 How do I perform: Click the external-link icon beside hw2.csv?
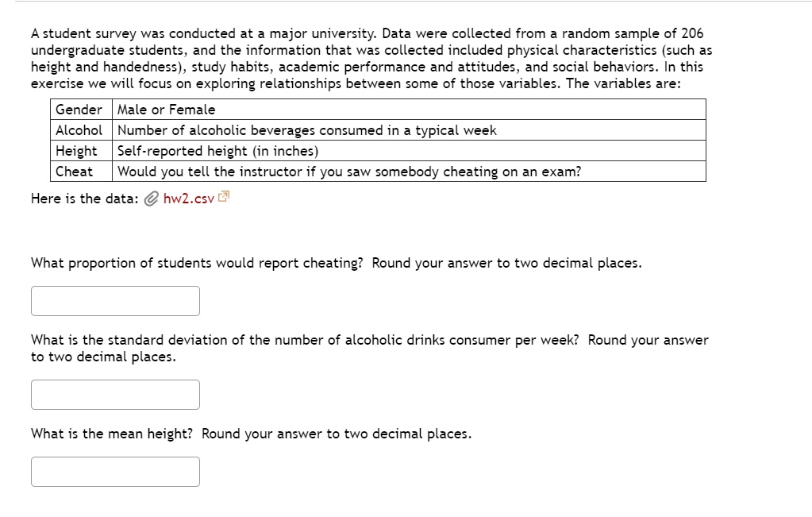pos(222,195)
